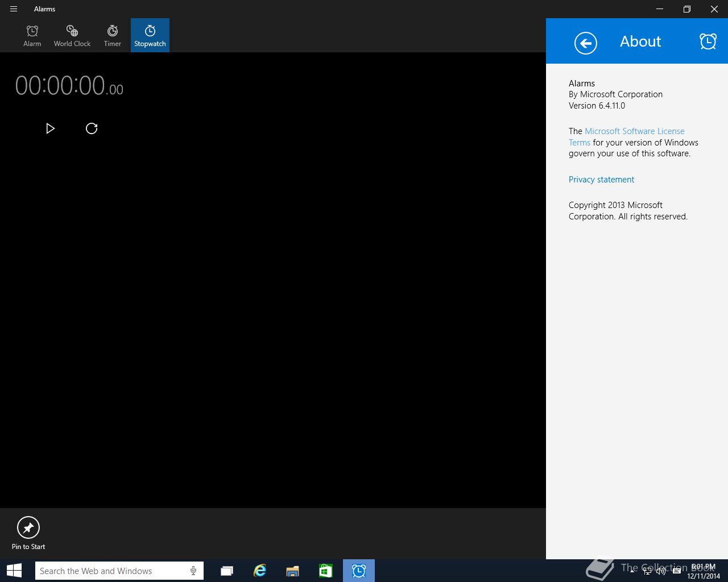The width and height of the screenshot is (728, 582).
Task: Open the touch keyboard tray icon
Action: tap(677, 571)
